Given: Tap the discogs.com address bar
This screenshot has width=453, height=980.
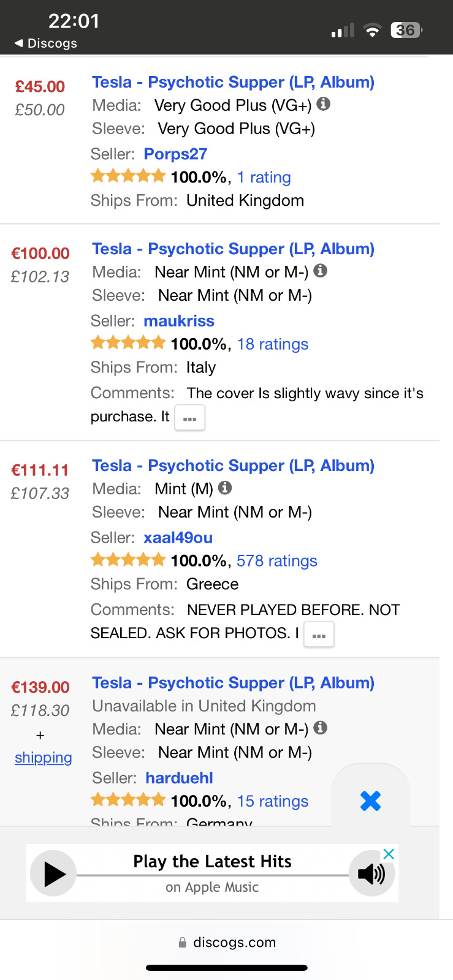Looking at the screenshot, I should 227,942.
